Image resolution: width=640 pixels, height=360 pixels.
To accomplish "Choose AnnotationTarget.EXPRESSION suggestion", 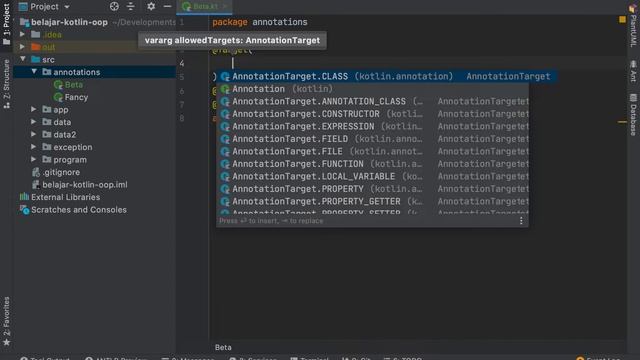I will click(x=372, y=127).
